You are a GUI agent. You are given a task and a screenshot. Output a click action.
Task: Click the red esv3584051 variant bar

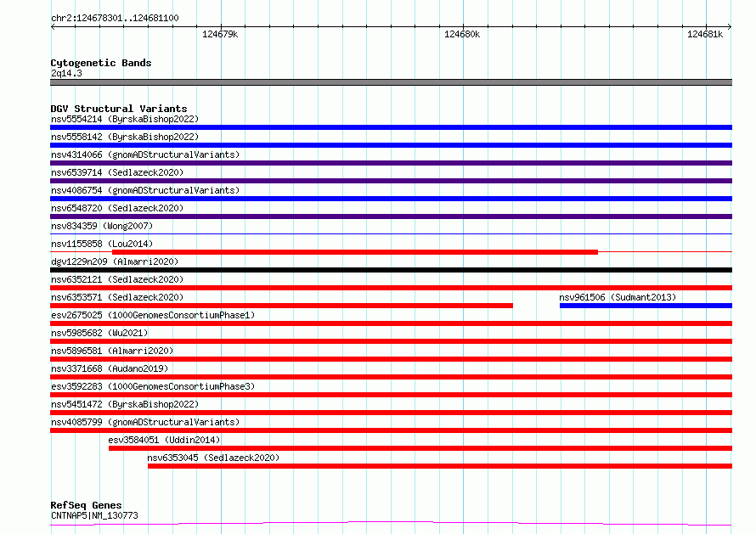coord(420,448)
